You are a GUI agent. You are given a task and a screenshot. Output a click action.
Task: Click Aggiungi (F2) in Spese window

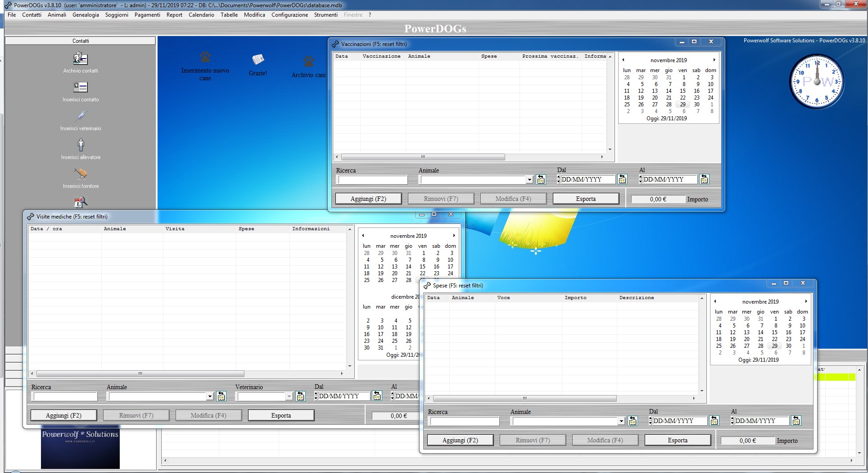pyautogui.click(x=460, y=440)
